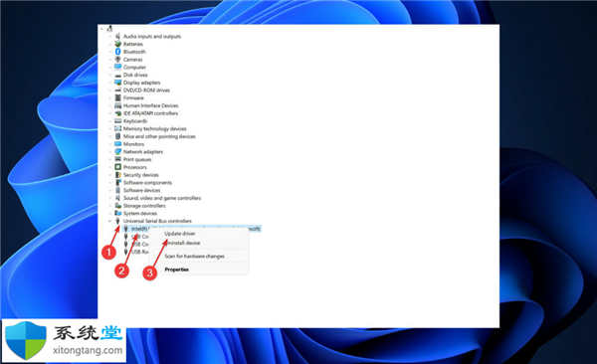Screen dimensions: 597x364
Task: Collapse the root computer node chevron
Action: (x=102, y=28)
